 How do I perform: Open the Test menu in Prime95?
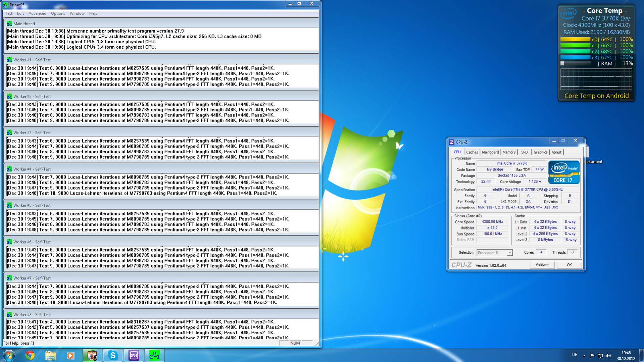pos(9,13)
